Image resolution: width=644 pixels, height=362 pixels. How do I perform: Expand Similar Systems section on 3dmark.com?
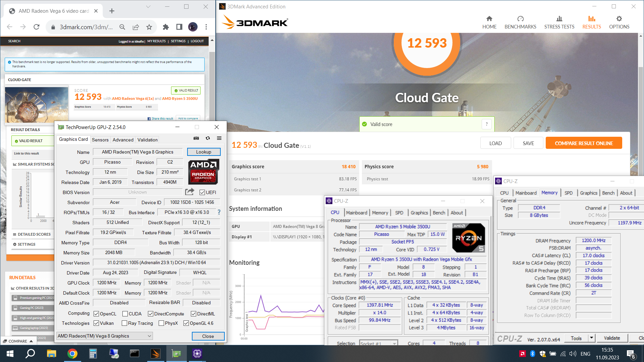[34, 164]
